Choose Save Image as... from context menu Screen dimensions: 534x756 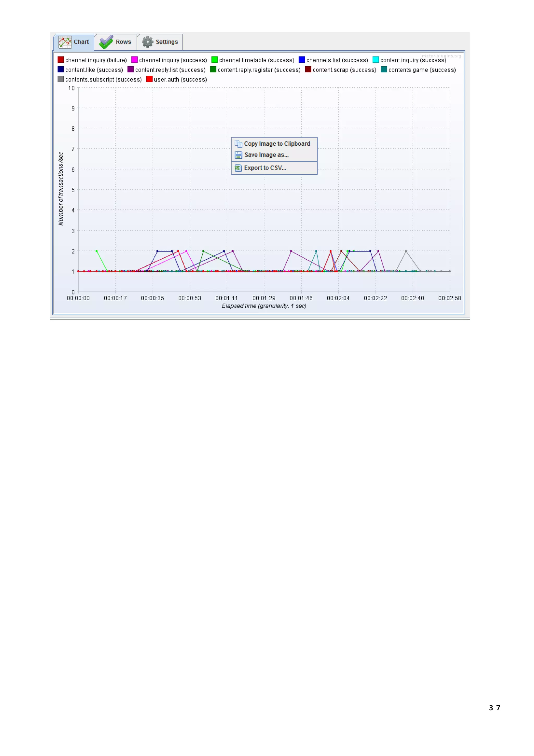[266, 155]
